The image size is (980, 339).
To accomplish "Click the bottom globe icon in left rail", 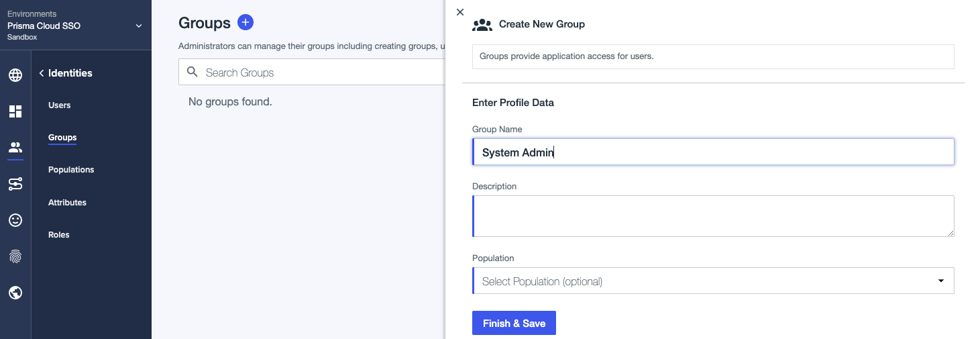I will (x=15, y=292).
